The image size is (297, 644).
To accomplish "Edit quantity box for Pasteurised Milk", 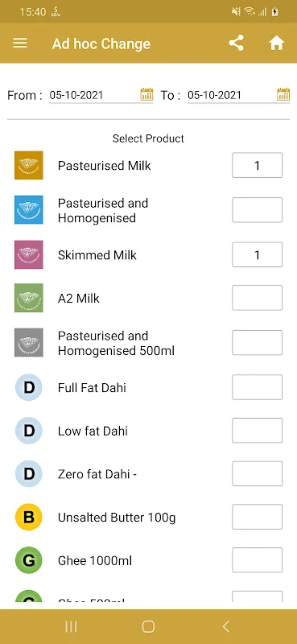I will coord(257,165).
